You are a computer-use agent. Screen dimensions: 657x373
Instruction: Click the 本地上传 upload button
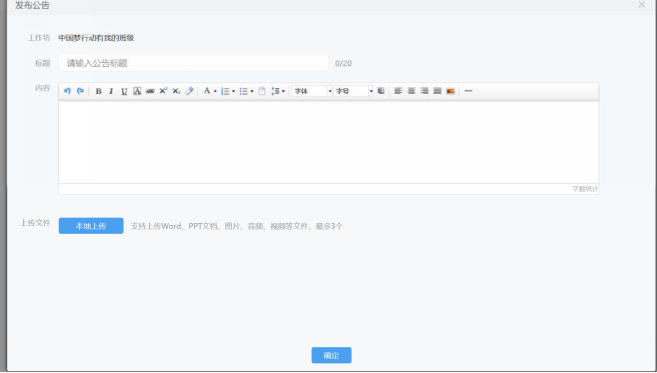pos(91,226)
